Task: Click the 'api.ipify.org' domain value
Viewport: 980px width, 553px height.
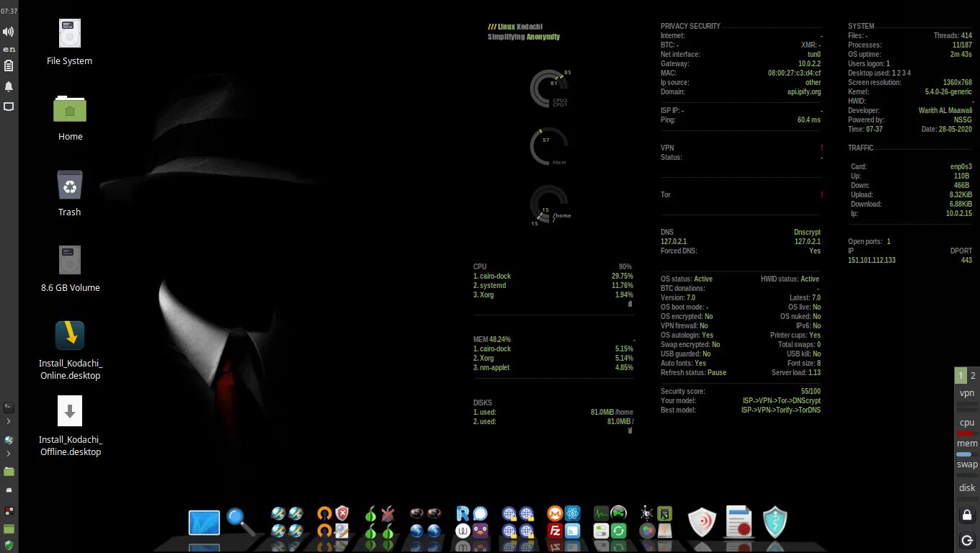Action: pyautogui.click(x=803, y=92)
